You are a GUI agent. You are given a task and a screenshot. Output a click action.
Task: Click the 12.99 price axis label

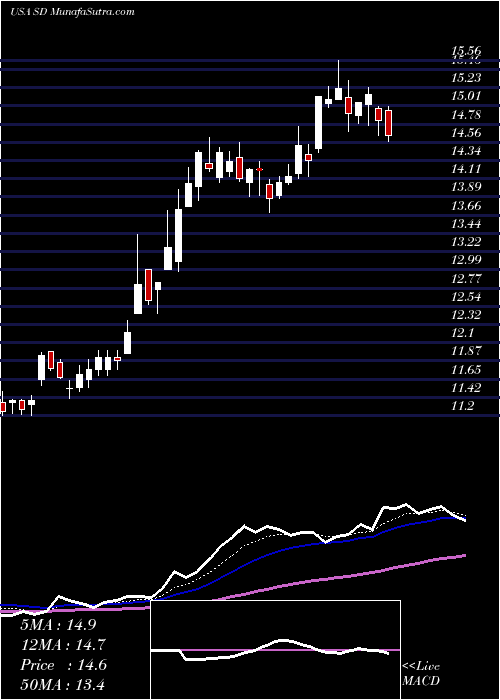coord(467,260)
